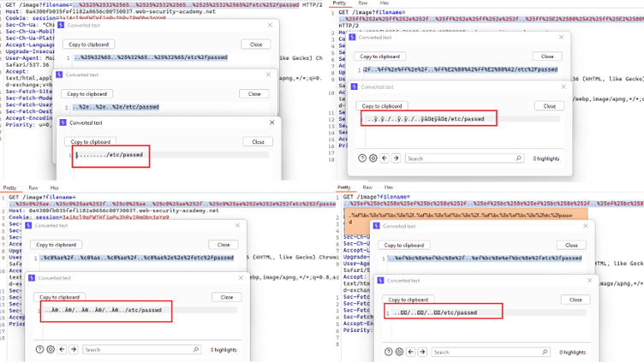Open help icon in the %c0%ae decoding dialog

pyautogui.click(x=39, y=349)
